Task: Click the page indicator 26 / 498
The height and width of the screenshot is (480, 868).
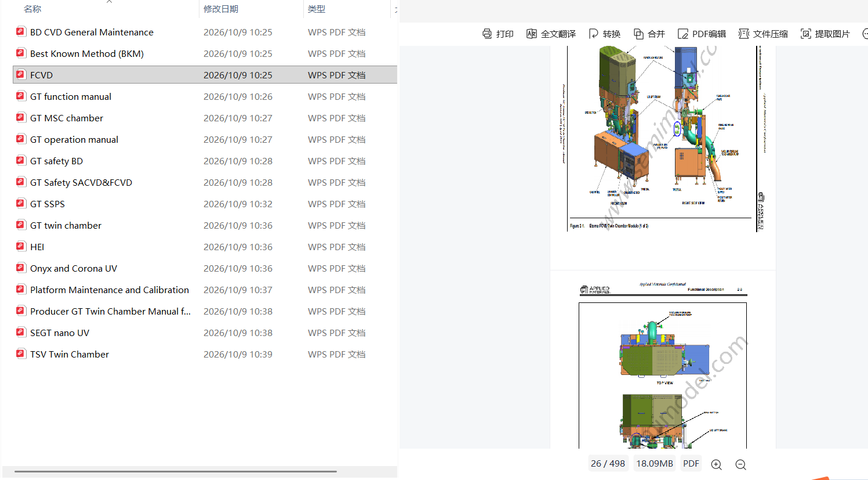Action: pos(608,463)
